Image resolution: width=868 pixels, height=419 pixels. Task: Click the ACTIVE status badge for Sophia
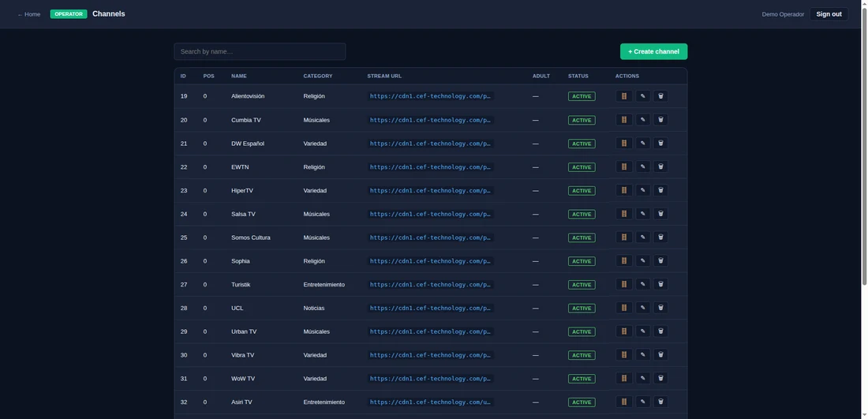pos(582,261)
